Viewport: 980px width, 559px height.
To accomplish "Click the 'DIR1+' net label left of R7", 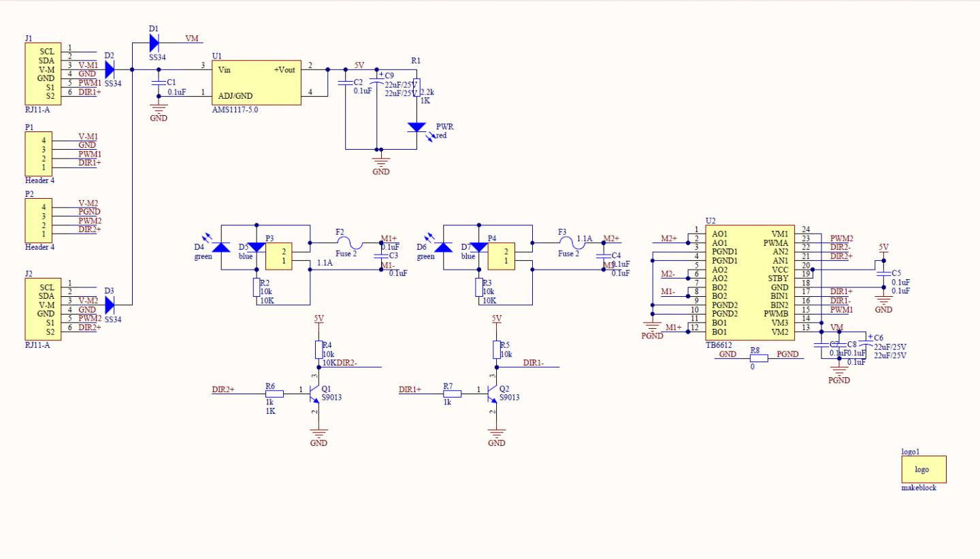I will [x=410, y=389].
